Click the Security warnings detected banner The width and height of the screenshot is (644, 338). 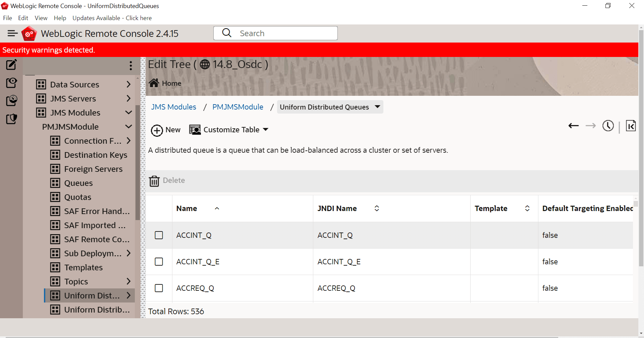pos(319,50)
